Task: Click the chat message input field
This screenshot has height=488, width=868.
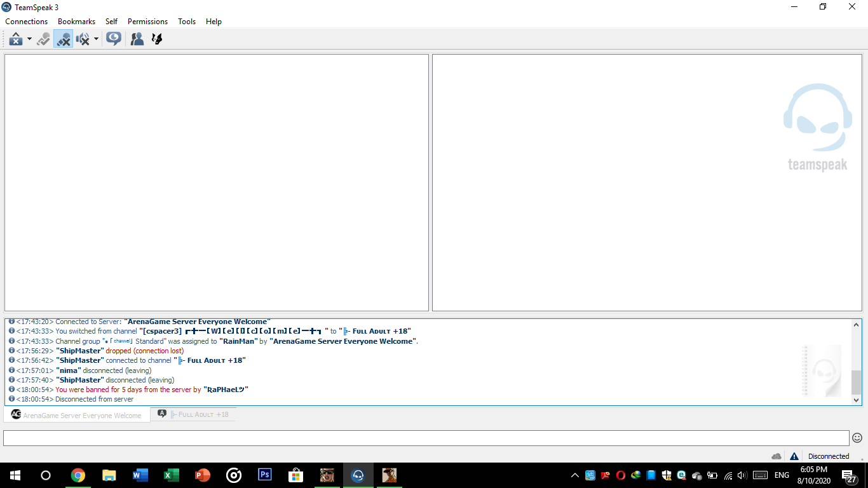Action: coord(426,438)
